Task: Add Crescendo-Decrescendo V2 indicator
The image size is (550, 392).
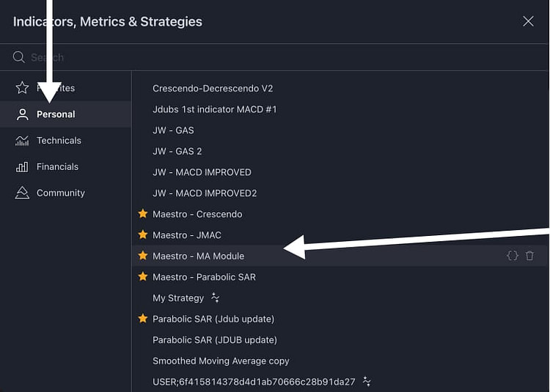Action: (x=213, y=89)
